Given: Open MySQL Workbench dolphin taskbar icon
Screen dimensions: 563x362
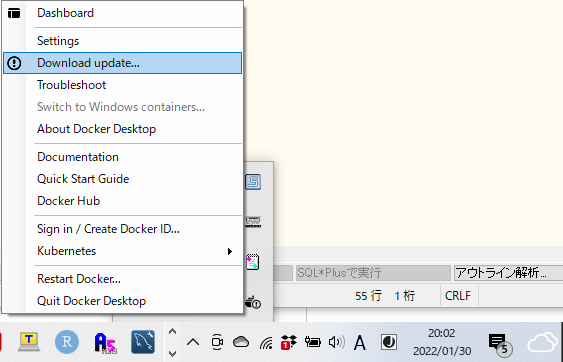Looking at the screenshot, I should (143, 342).
